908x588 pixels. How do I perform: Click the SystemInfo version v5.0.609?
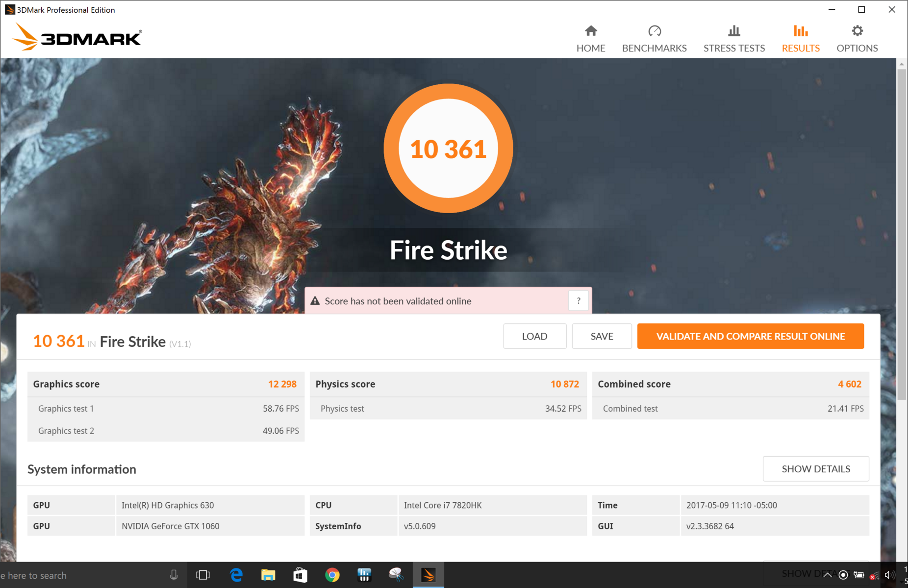tap(420, 526)
